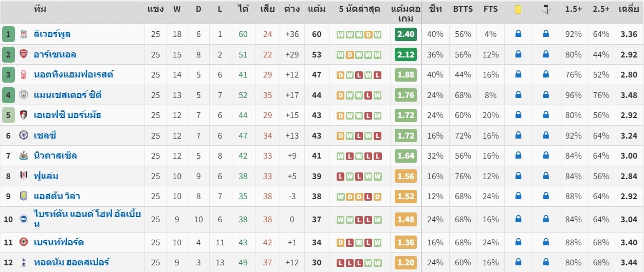
Task: Open the ลิเวอร์พูล team link
Action: point(52,34)
